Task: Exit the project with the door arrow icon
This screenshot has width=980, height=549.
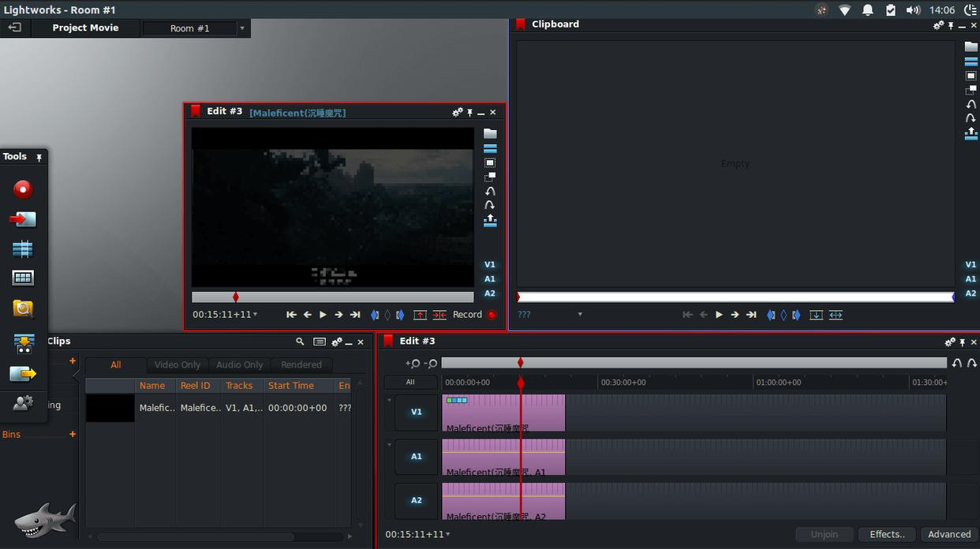Action: click(14, 28)
